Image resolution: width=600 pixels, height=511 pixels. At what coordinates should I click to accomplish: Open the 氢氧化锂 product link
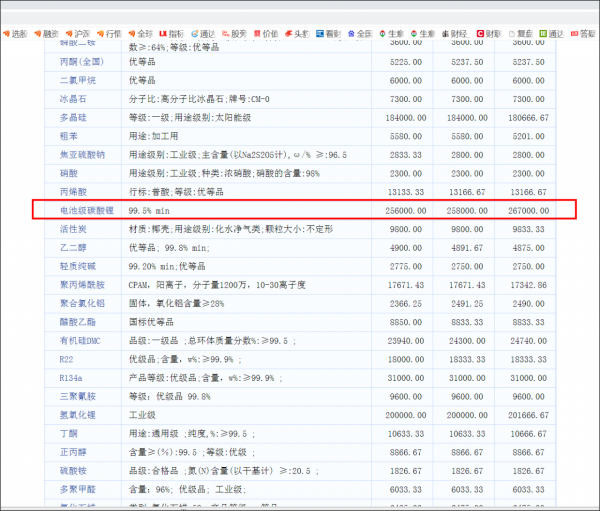pyautogui.click(x=78, y=415)
